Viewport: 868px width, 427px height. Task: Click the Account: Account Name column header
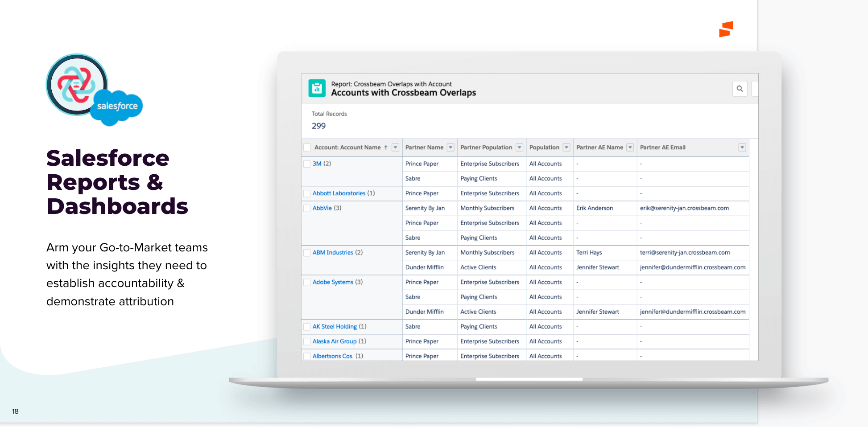(x=347, y=148)
